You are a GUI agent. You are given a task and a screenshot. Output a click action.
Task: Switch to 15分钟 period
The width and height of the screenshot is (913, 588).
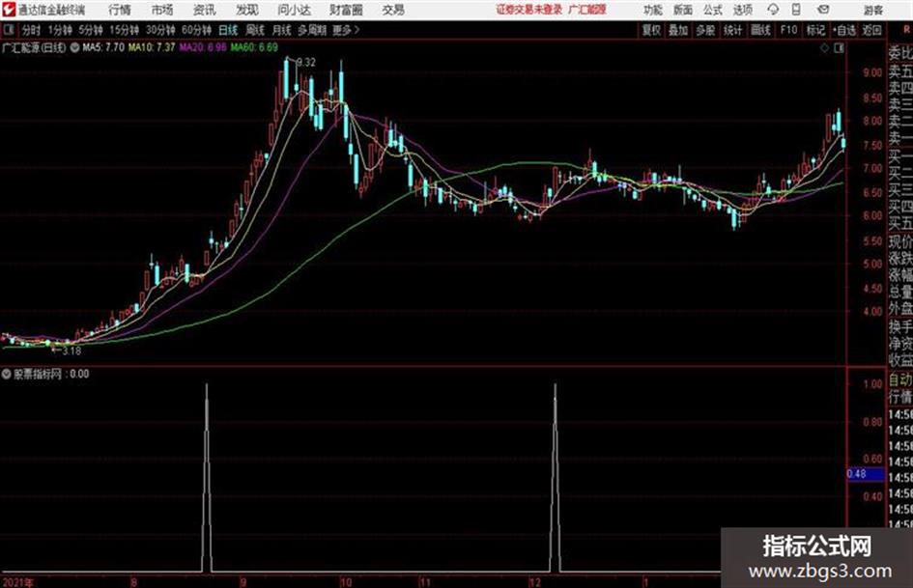(x=124, y=30)
